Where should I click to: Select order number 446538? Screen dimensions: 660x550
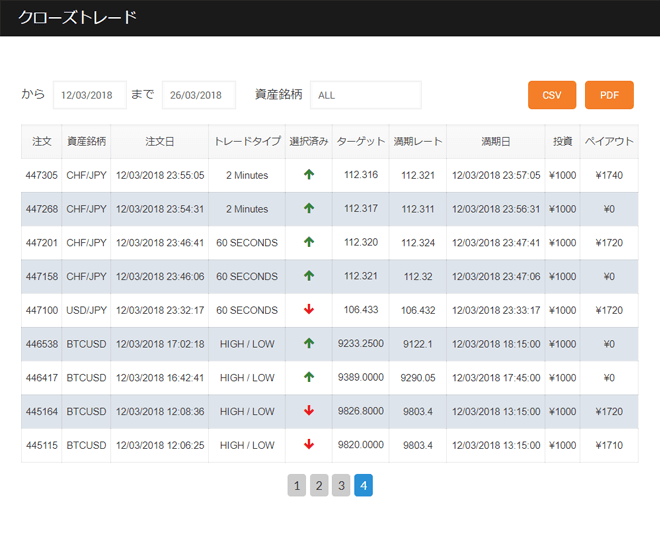click(x=42, y=344)
